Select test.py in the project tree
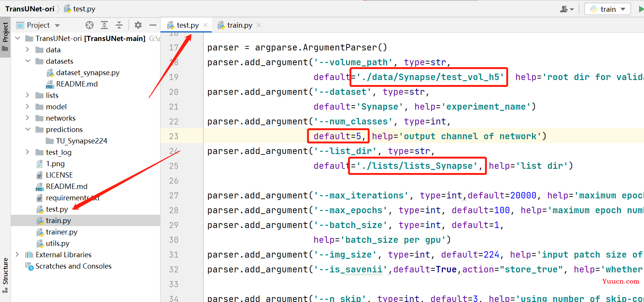The image size is (644, 302). click(x=57, y=209)
